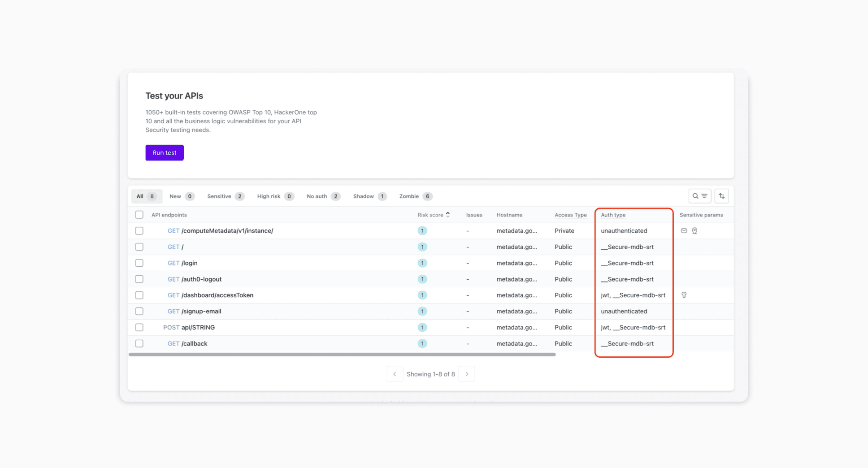Click the email icon in computeMetadata row
The image size is (868, 468).
coord(684,231)
